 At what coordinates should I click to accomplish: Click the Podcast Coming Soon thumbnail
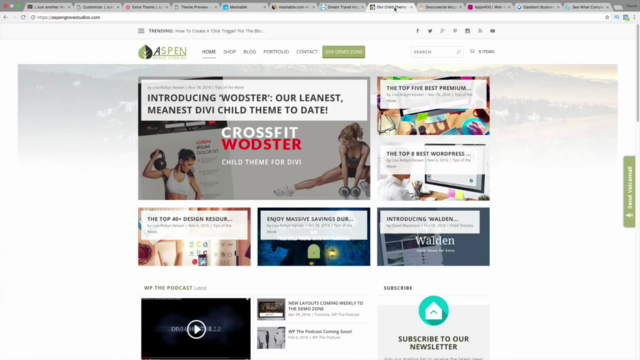point(271,338)
